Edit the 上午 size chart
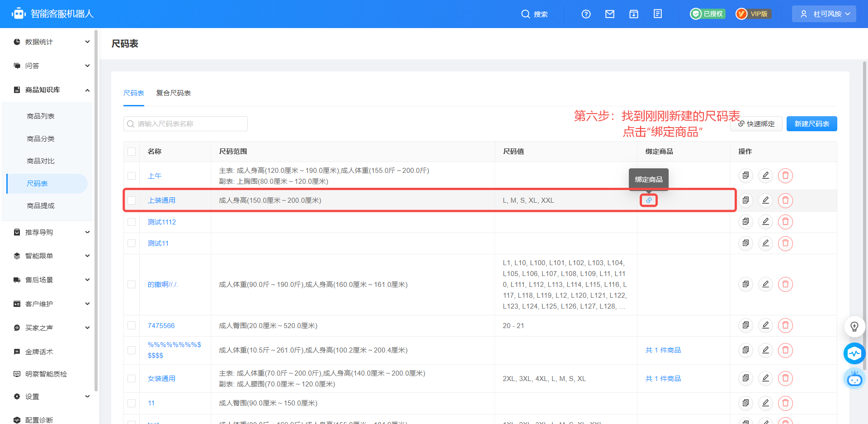868x424 pixels. pyautogui.click(x=765, y=176)
